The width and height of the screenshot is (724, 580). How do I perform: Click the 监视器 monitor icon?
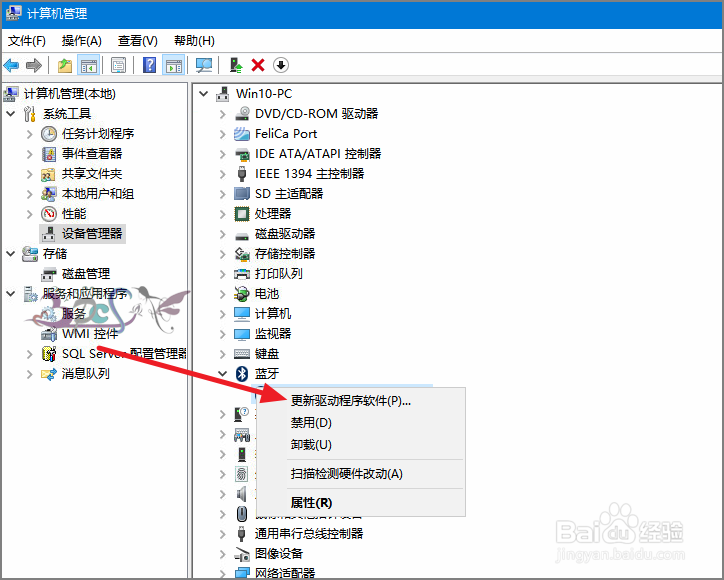(x=242, y=334)
